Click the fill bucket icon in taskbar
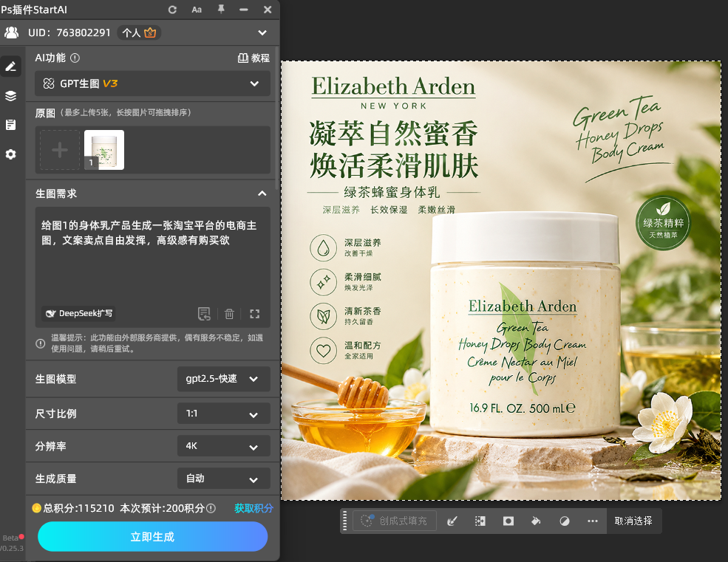 [x=537, y=521]
